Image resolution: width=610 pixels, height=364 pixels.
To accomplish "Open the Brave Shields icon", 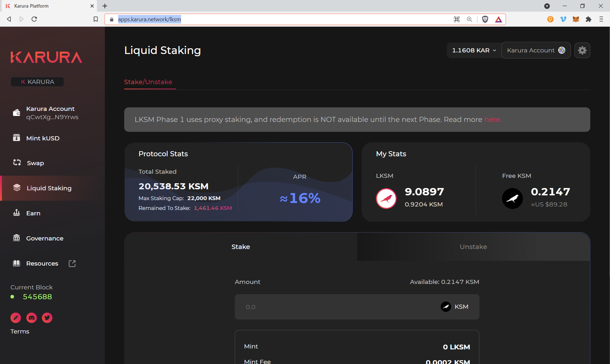I will click(x=485, y=19).
